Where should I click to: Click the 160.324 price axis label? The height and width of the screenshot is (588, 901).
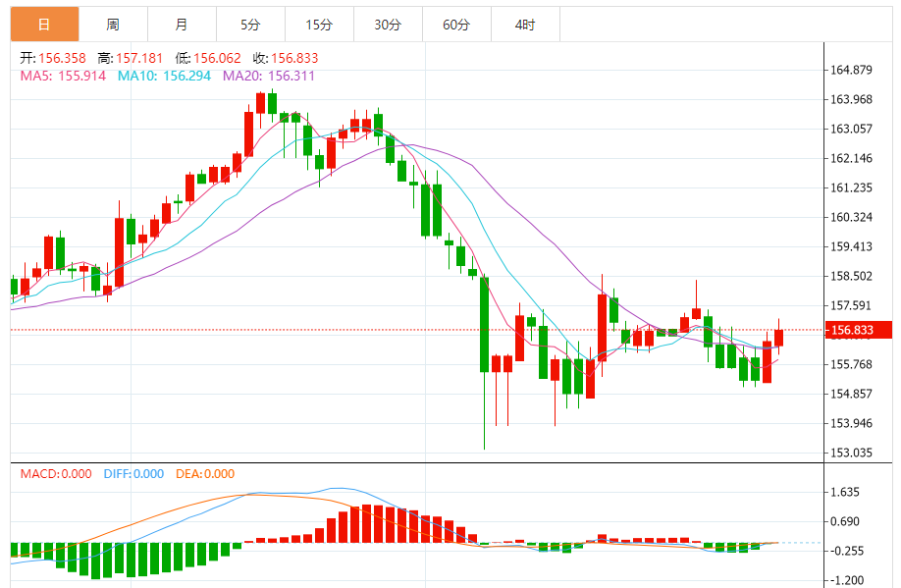852,217
